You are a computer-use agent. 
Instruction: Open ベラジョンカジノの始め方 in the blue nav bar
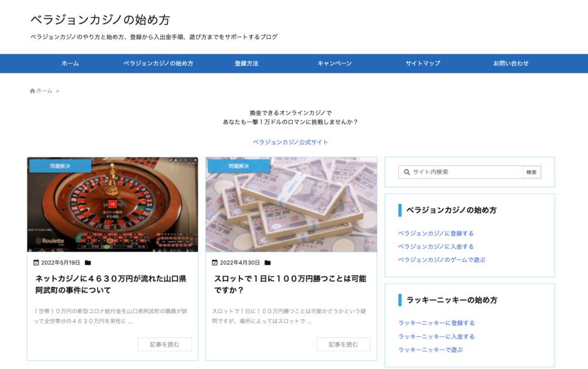(158, 63)
